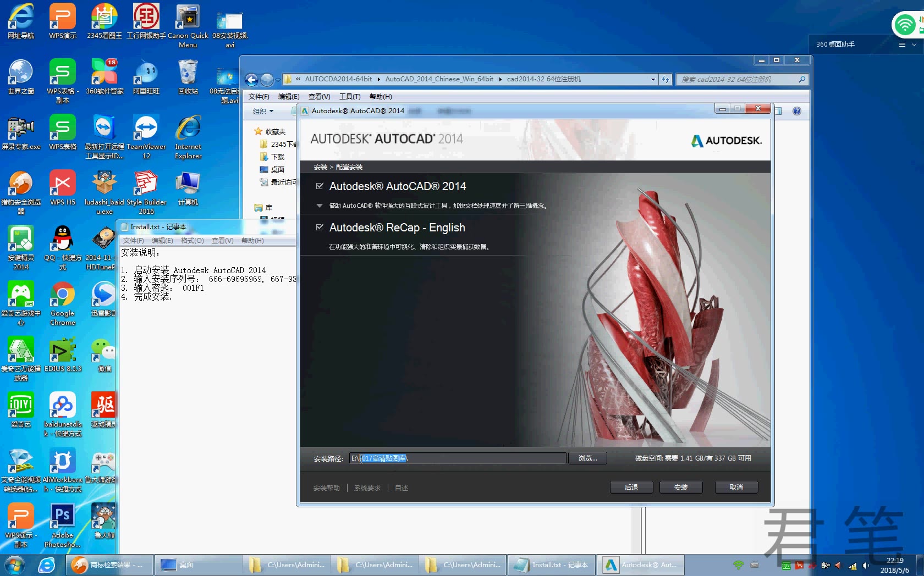
Task: Click the magnifier icon in the search box
Action: [x=802, y=79]
